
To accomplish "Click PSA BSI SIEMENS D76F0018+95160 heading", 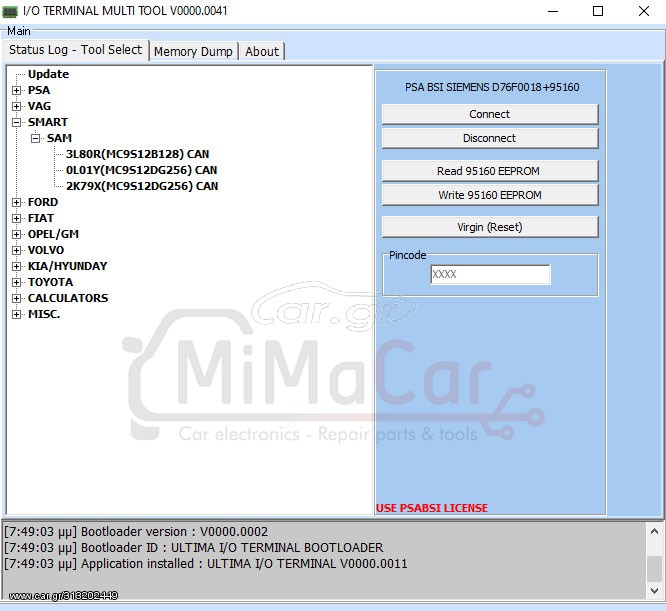I will coord(492,87).
